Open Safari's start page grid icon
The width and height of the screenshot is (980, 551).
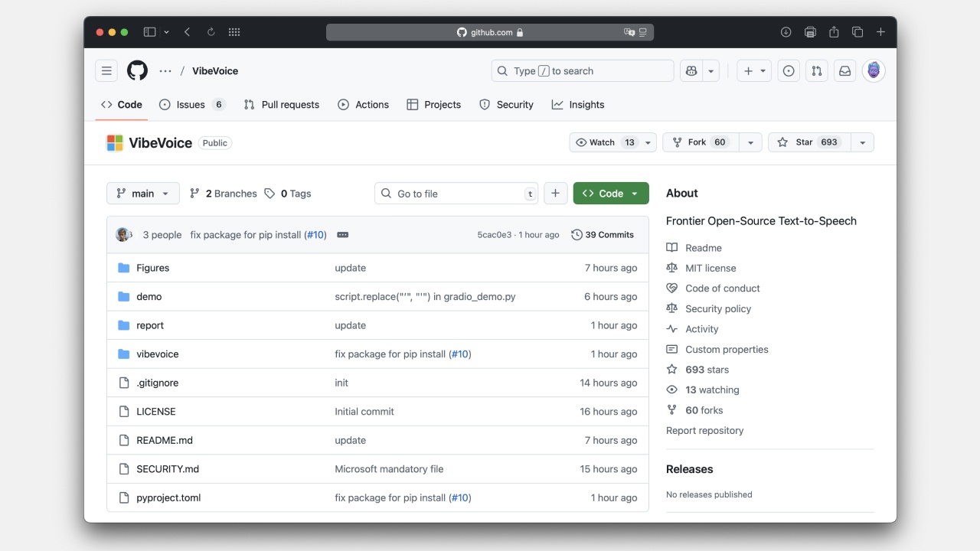234,32
